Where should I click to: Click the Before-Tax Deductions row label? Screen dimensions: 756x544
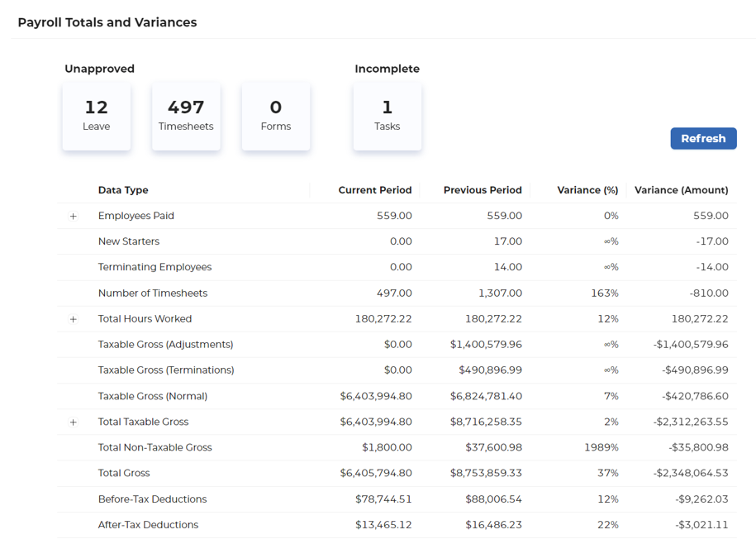click(152, 499)
